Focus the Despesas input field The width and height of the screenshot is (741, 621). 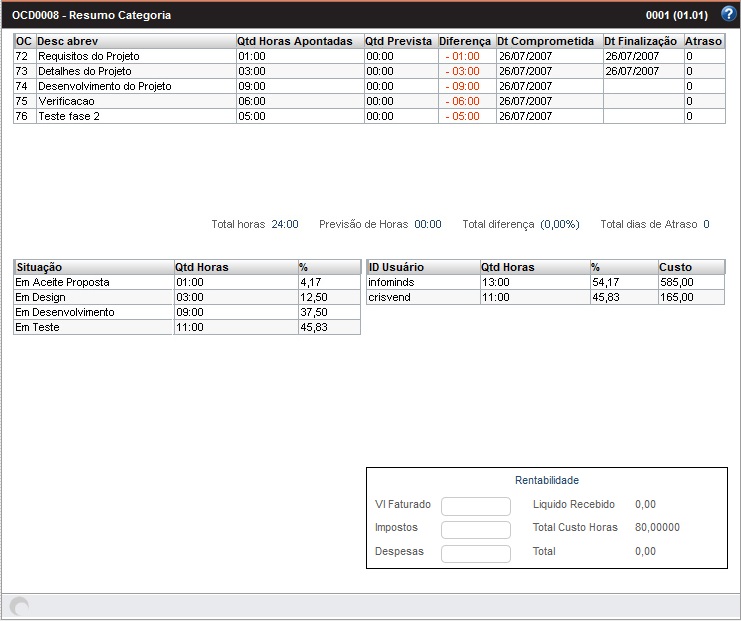click(475, 553)
